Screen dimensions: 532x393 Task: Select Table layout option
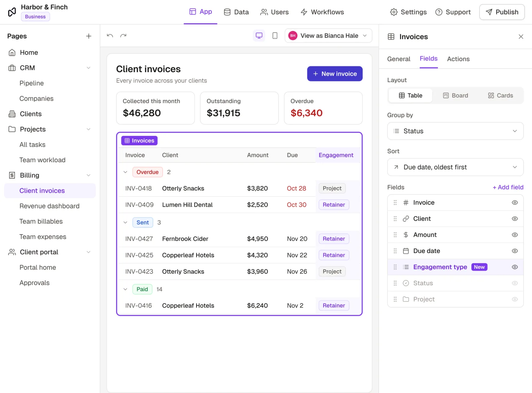pyautogui.click(x=411, y=96)
